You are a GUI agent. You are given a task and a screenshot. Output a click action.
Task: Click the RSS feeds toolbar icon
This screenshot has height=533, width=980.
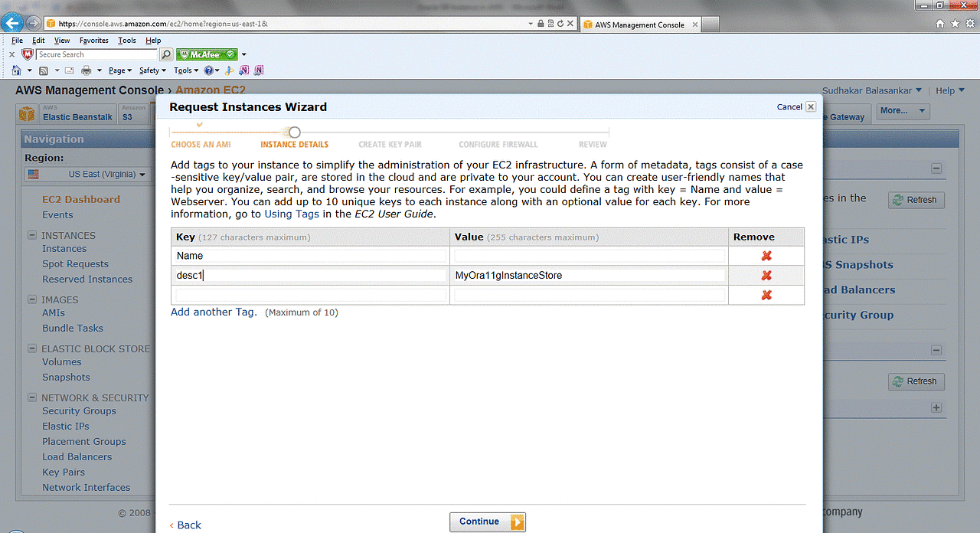[x=44, y=70]
